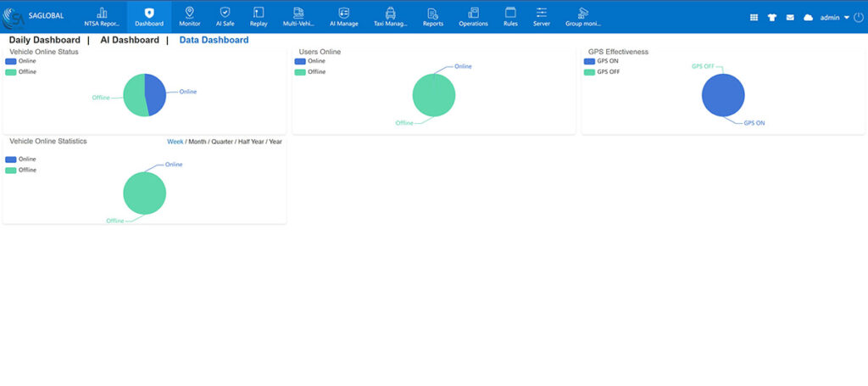This screenshot has width=868, height=386.
Task: Click the grid apps icon in header
Action: click(754, 18)
